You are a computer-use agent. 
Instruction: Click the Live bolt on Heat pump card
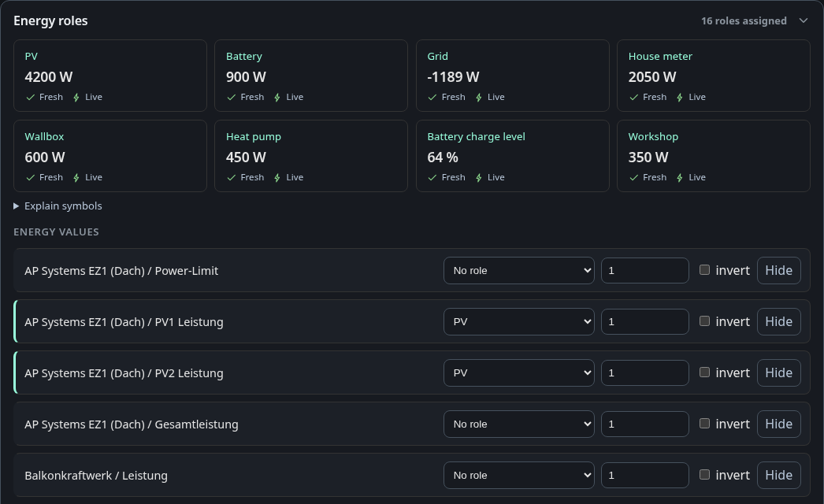click(277, 178)
